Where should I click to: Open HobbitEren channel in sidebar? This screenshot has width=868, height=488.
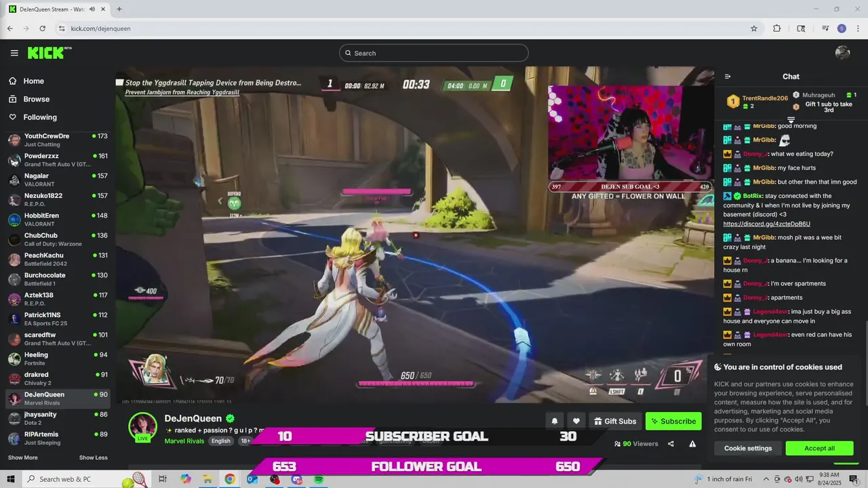point(58,220)
